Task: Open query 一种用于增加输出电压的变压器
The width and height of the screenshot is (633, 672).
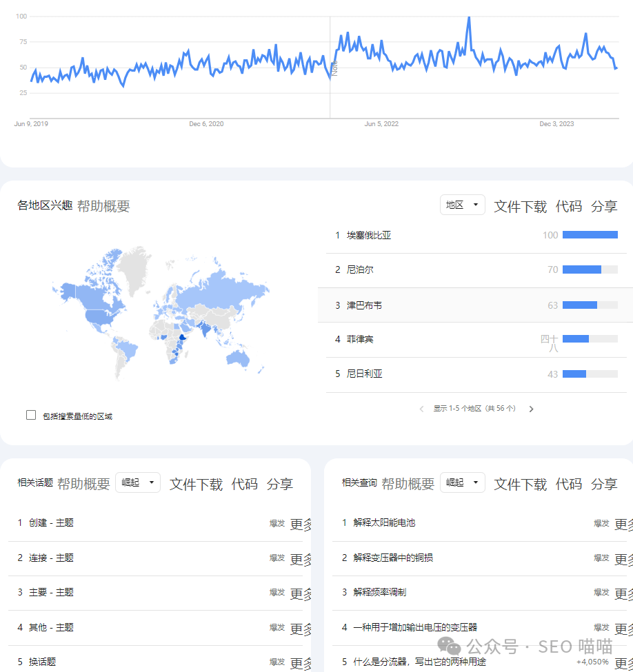Action: (x=415, y=627)
